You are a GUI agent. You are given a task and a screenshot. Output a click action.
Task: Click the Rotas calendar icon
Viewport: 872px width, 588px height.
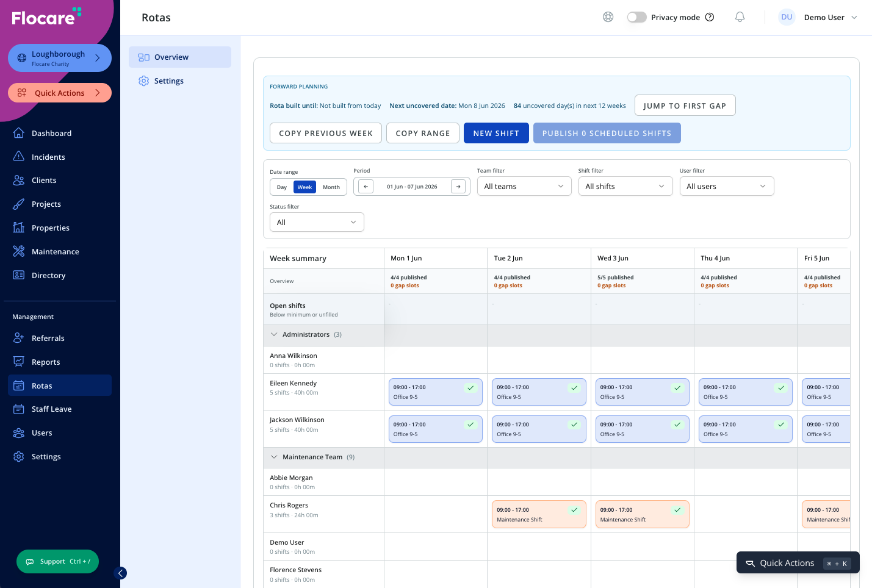pyautogui.click(x=19, y=385)
